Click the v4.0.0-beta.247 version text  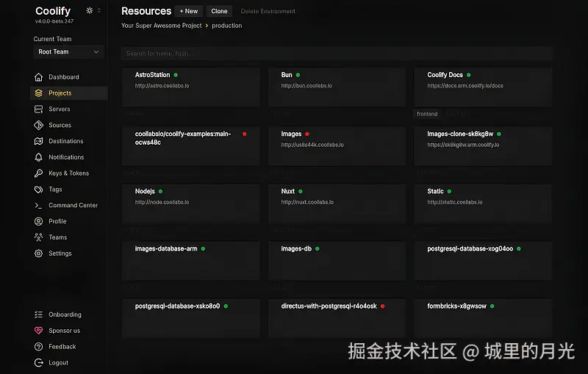coord(54,21)
